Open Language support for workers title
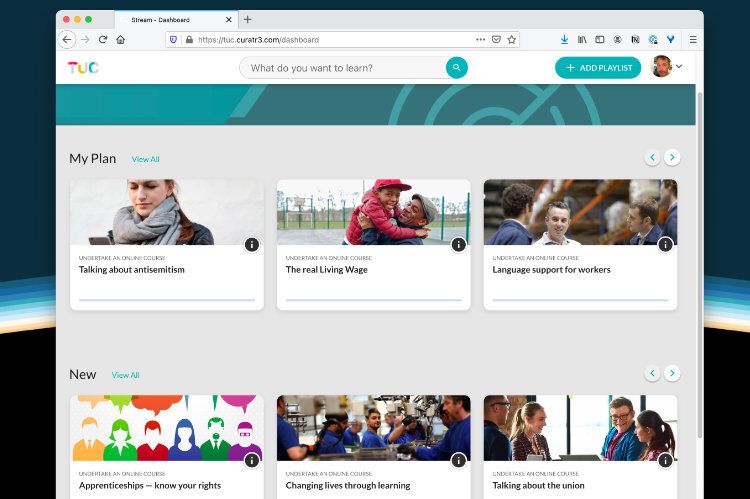Image resolution: width=750 pixels, height=499 pixels. click(551, 269)
